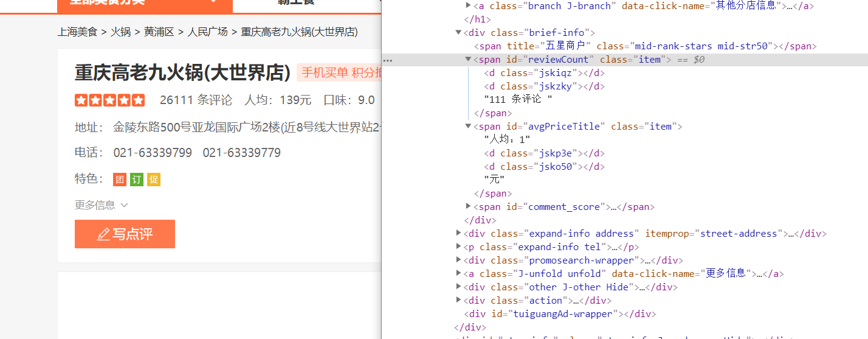Expand the div promosearch-wrapper node
This screenshot has height=339, width=868.
[459, 260]
